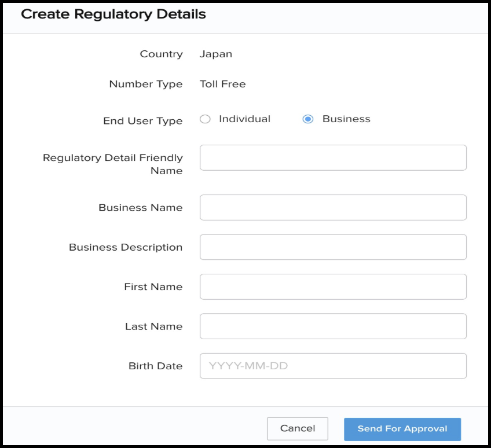Click the Create Regulatory Details heading
491x448 pixels.
(113, 14)
